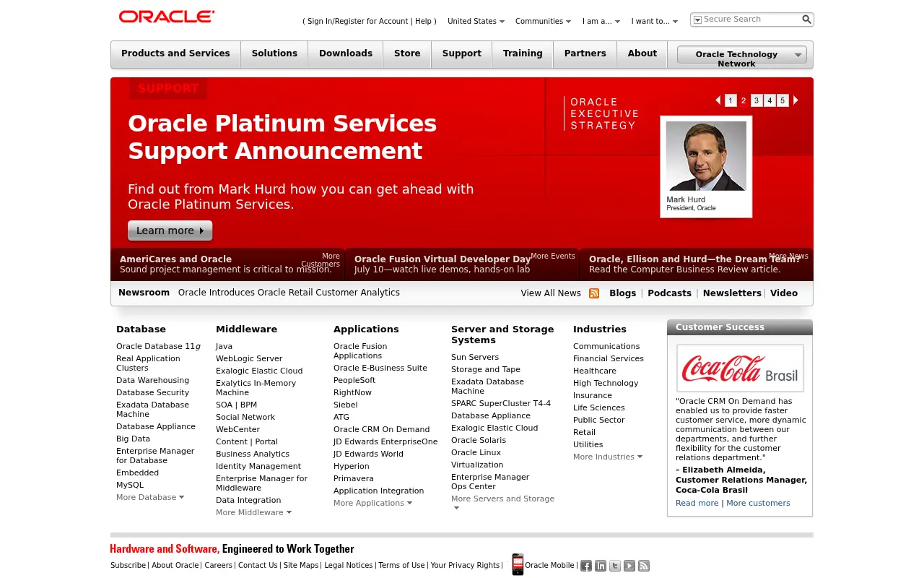
Task: Open Oracle's YouTube icon in footer
Action: point(629,566)
